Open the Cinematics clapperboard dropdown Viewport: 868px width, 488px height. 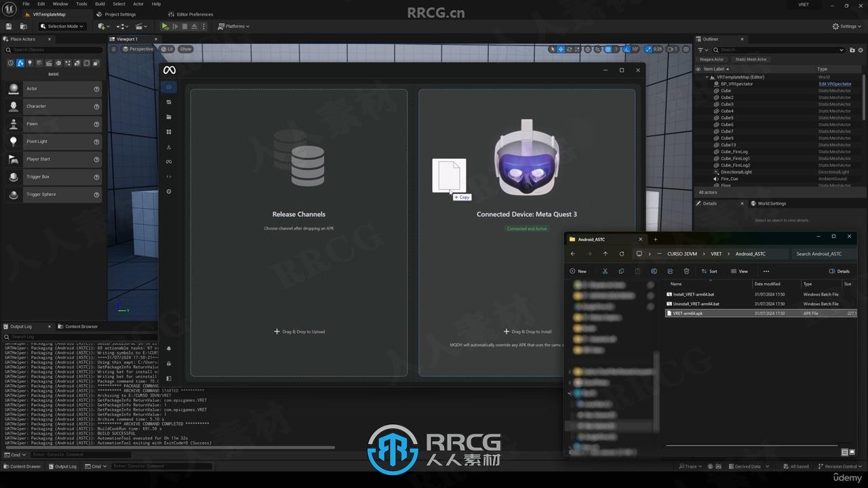tap(141, 26)
